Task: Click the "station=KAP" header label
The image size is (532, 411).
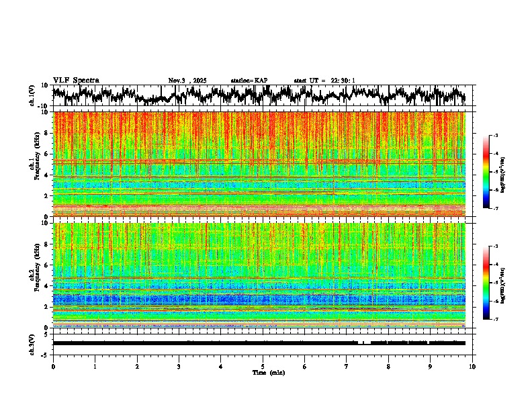Action: [x=249, y=81]
